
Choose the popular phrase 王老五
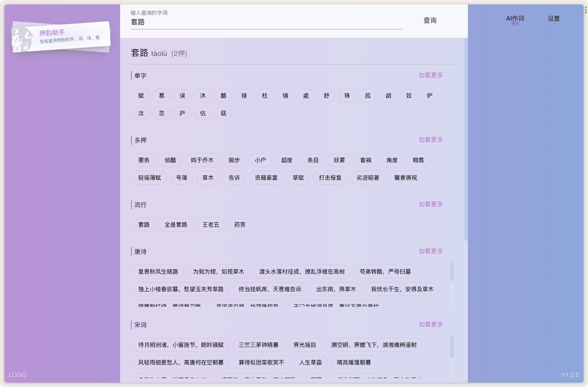211,225
